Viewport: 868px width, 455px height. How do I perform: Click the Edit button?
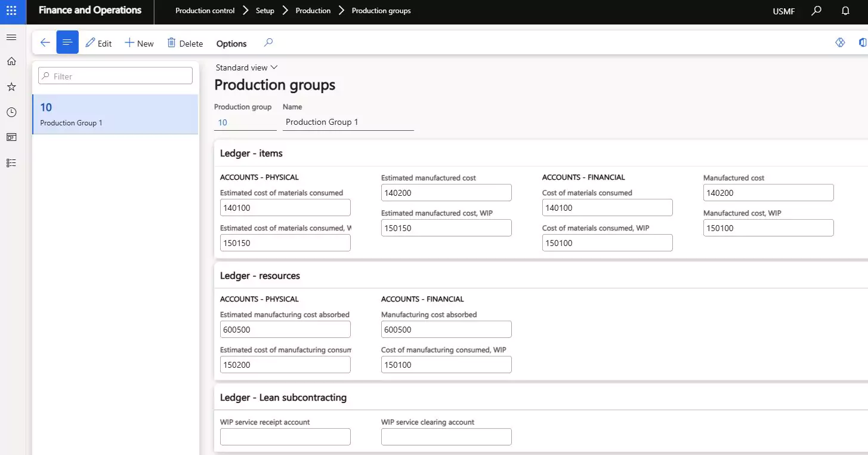click(x=98, y=43)
